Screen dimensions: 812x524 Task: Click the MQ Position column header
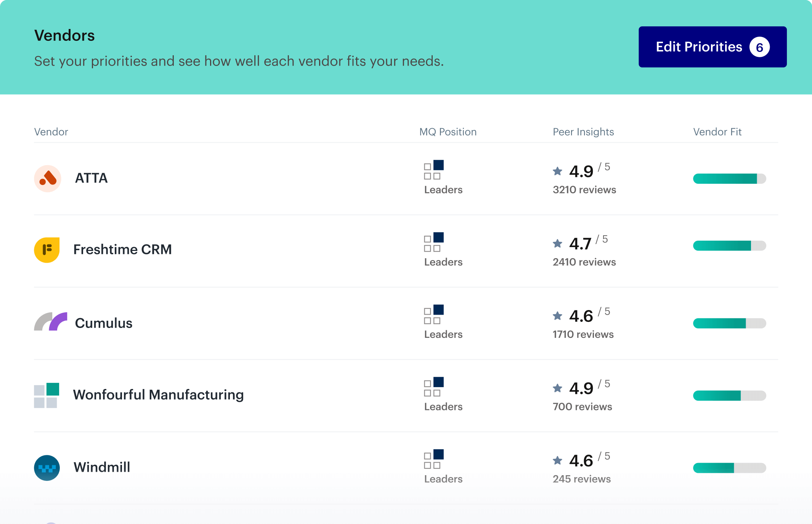[x=448, y=132]
